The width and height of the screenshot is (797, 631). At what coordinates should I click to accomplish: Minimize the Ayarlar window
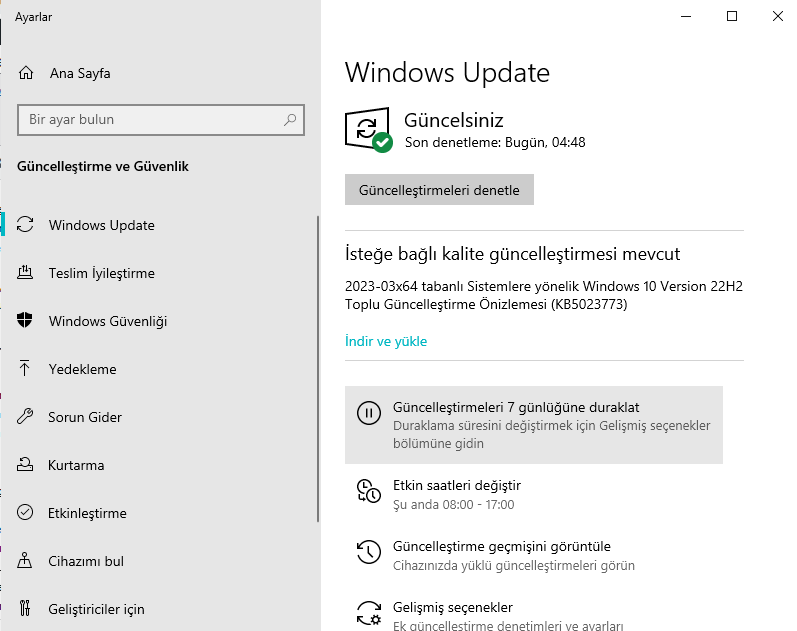pyautogui.click(x=686, y=16)
